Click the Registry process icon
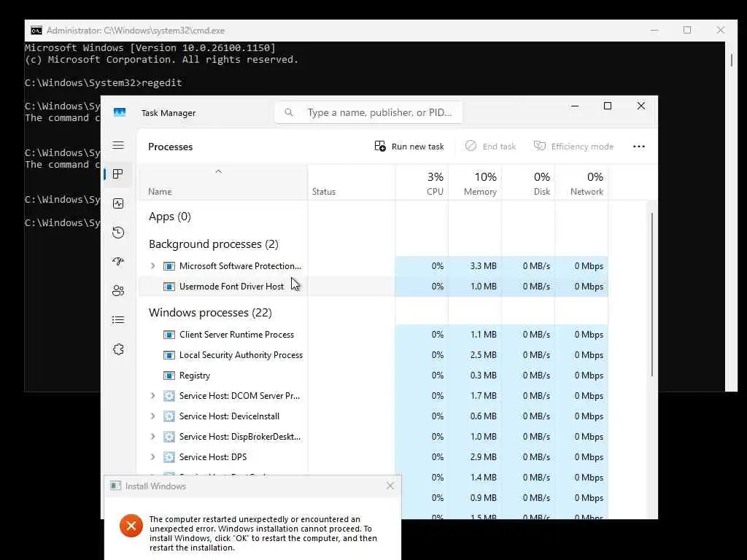Viewport: 747px width, 560px height. [169, 376]
